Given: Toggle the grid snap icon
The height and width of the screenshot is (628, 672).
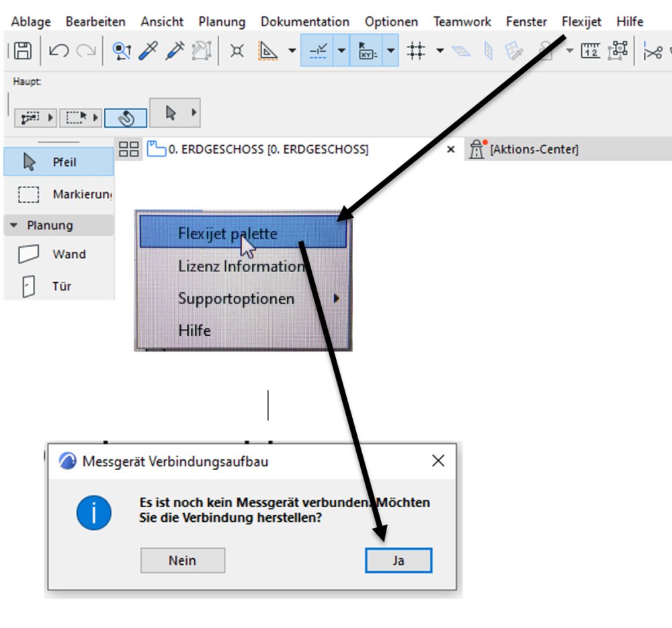Looking at the screenshot, I should point(416,50).
